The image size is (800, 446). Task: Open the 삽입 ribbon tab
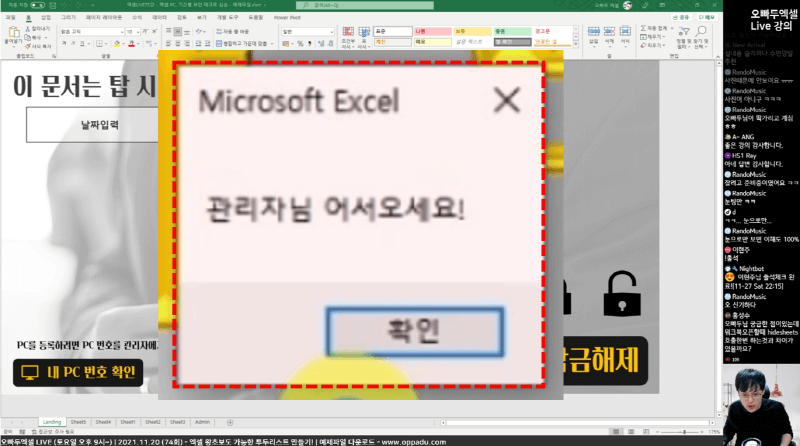45,17
